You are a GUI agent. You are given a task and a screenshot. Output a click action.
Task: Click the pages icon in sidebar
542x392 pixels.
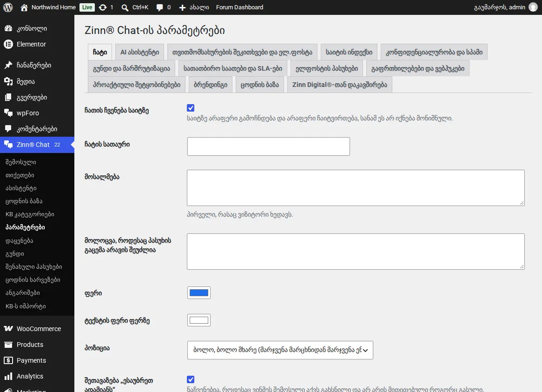pos(8,97)
